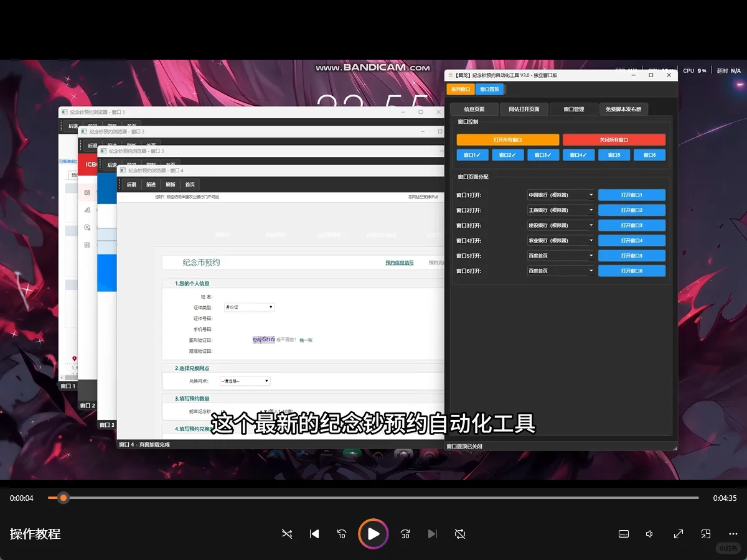Click the 排列窗口 orange button
747x560 pixels.
pyautogui.click(x=461, y=90)
